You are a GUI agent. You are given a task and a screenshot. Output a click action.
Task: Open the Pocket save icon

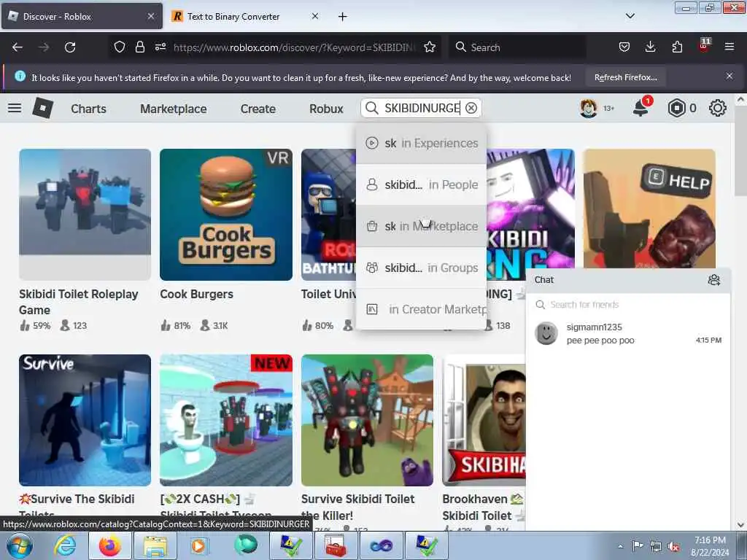(624, 47)
